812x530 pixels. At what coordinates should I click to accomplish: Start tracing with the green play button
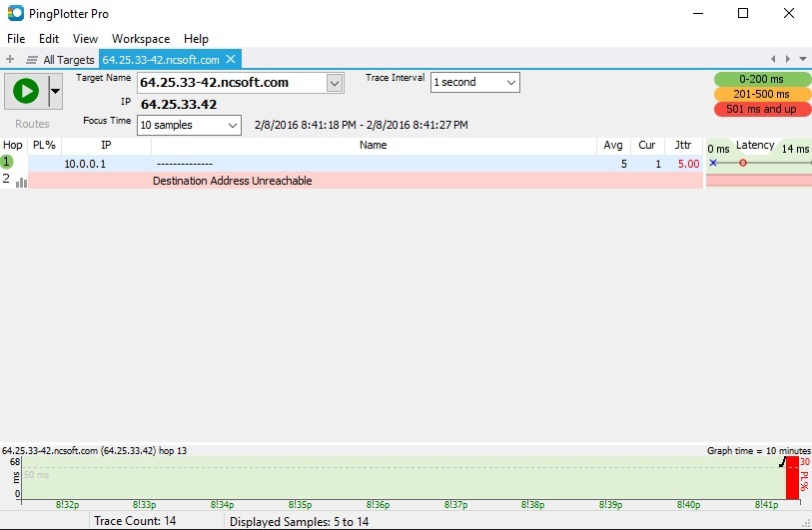coord(26,91)
